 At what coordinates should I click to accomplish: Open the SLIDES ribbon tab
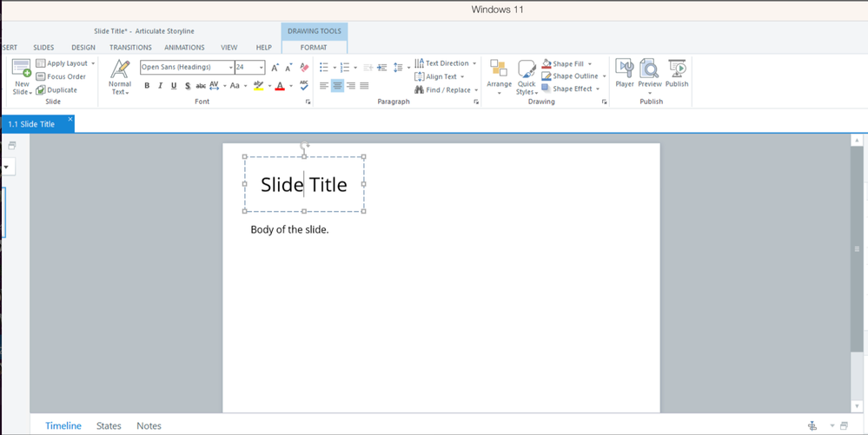[x=43, y=48]
